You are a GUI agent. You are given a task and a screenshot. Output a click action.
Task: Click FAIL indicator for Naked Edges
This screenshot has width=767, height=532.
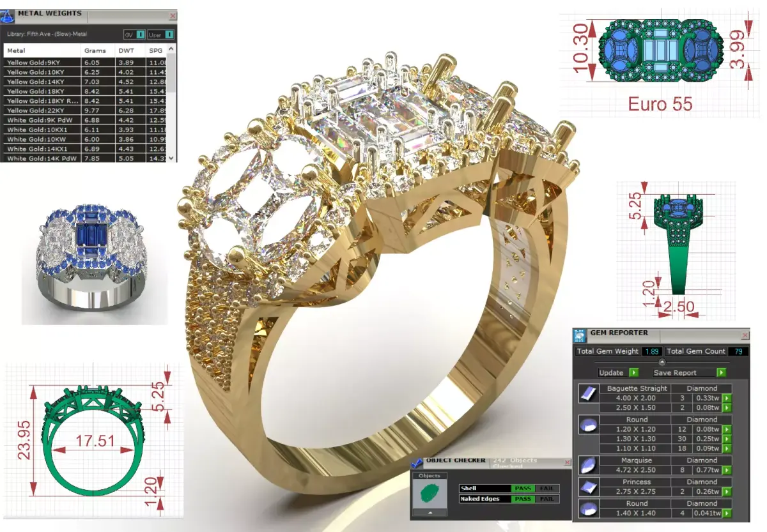(x=546, y=499)
